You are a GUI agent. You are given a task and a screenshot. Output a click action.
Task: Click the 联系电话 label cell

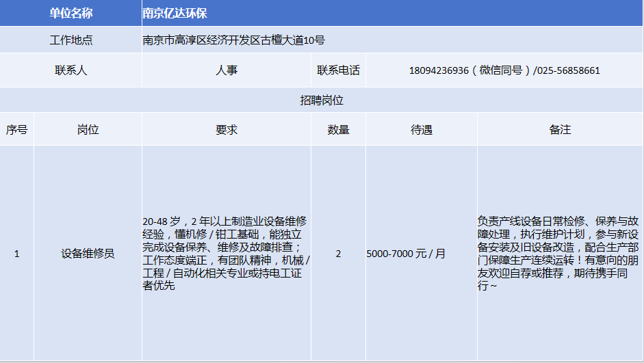[x=338, y=70]
